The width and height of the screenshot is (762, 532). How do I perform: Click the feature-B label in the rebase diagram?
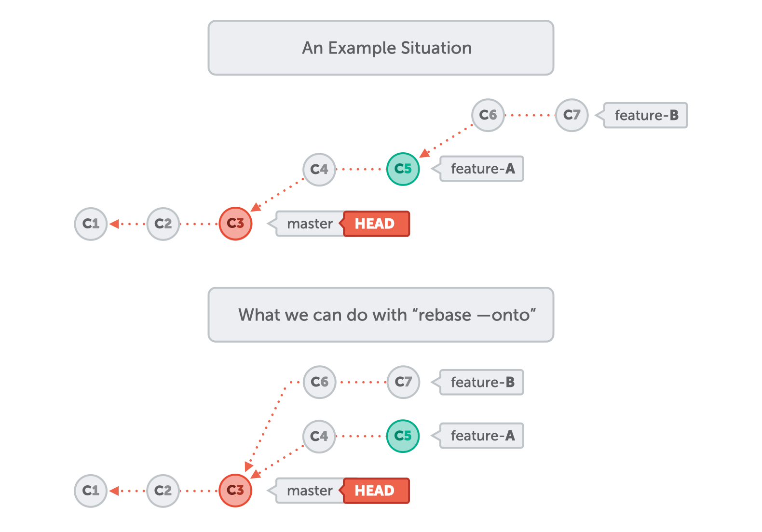coord(482,383)
